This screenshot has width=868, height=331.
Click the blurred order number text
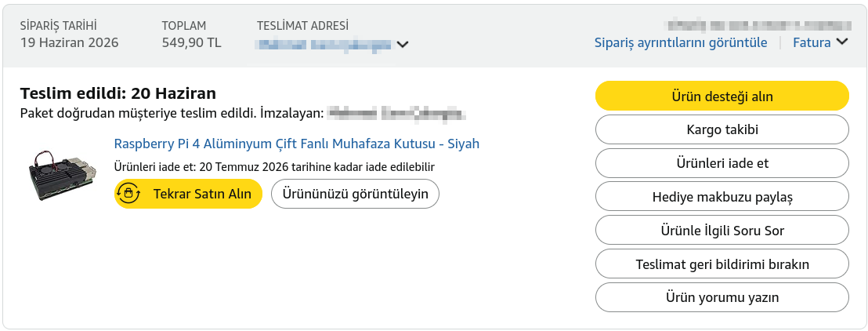click(x=760, y=24)
